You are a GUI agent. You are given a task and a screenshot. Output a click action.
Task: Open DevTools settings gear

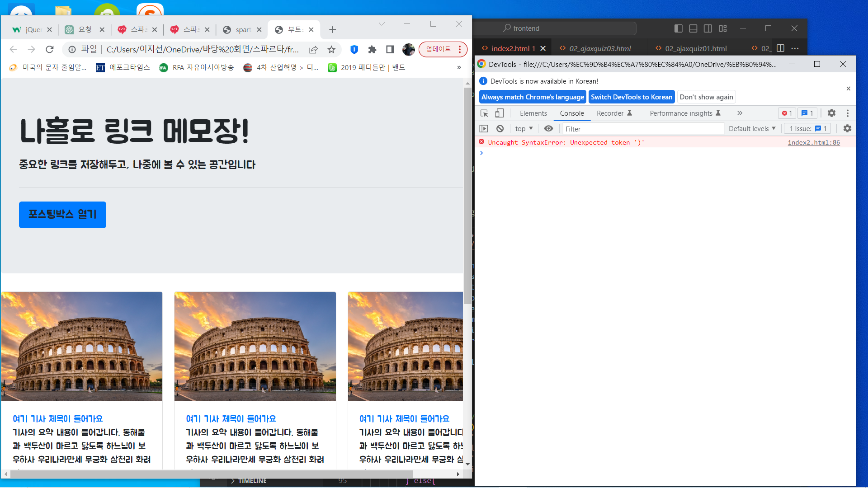click(831, 113)
